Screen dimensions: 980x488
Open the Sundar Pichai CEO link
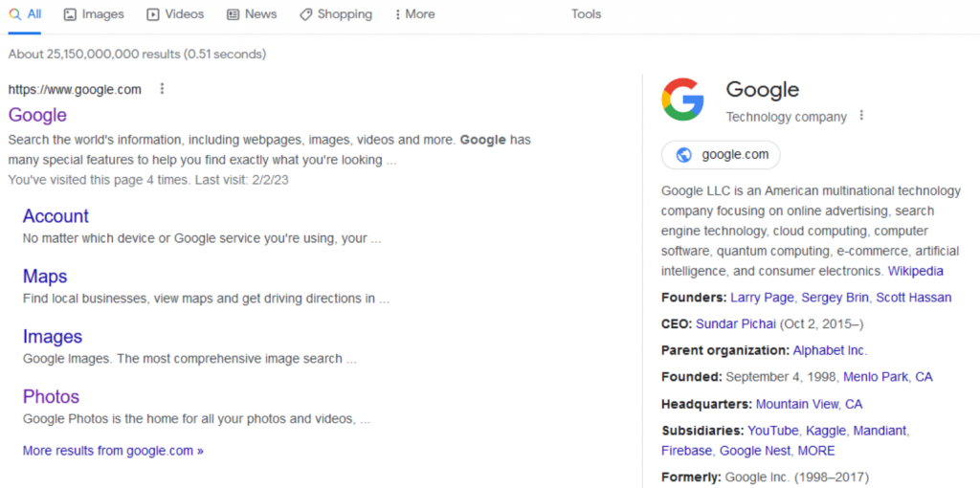(x=736, y=323)
